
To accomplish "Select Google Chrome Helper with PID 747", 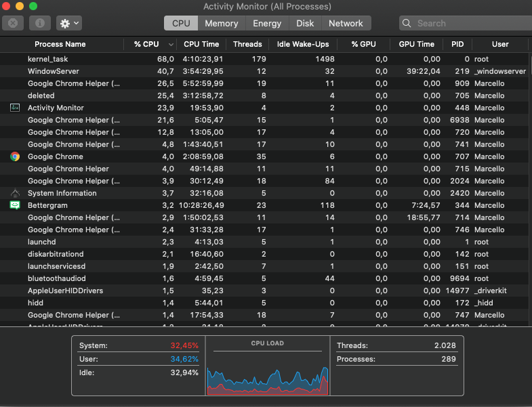I will tap(264, 315).
